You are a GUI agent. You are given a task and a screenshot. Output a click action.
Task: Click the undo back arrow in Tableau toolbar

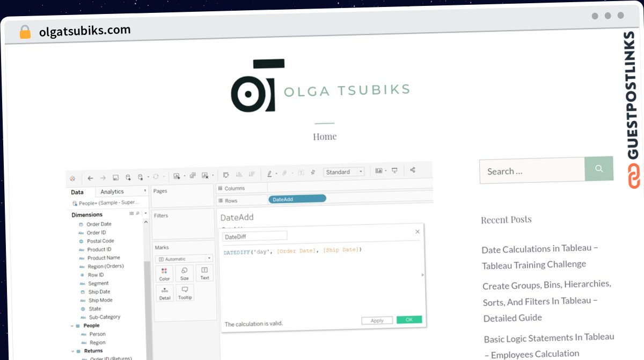pyautogui.click(x=90, y=178)
